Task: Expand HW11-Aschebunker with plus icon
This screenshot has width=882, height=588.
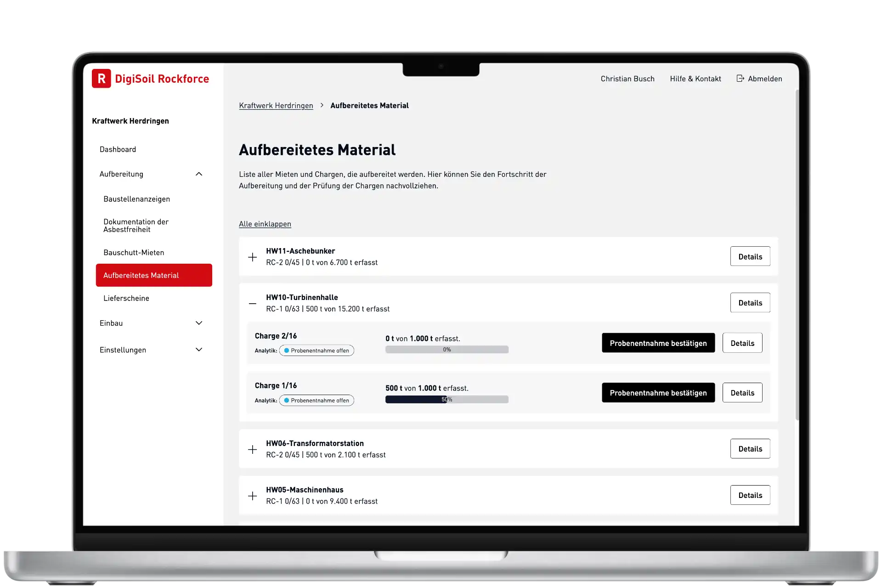Action: [252, 257]
